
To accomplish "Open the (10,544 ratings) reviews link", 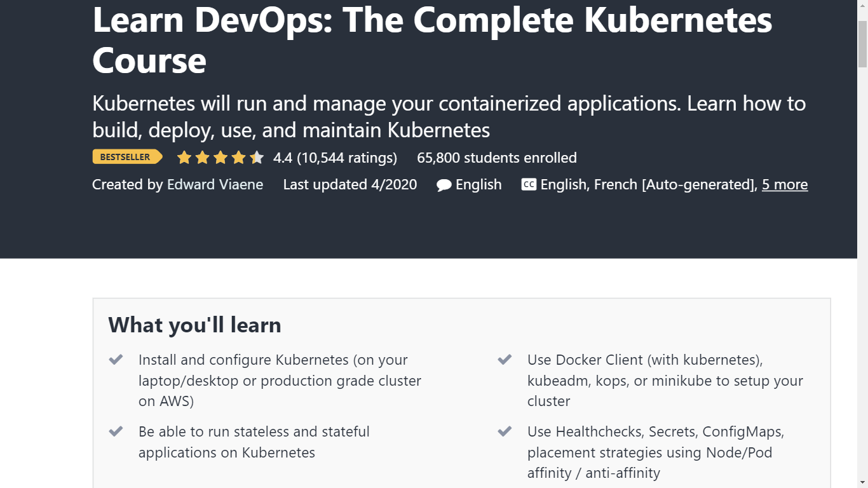I will (347, 158).
